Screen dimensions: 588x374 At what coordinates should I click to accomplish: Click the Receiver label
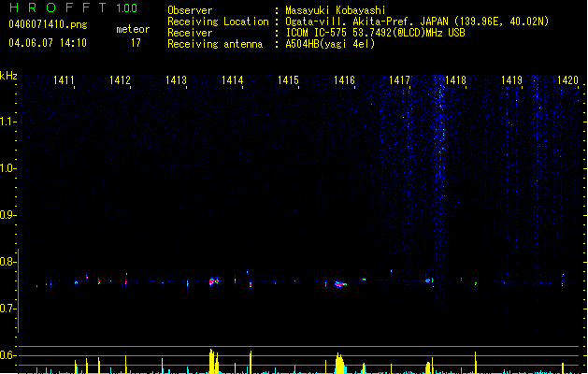click(190, 33)
